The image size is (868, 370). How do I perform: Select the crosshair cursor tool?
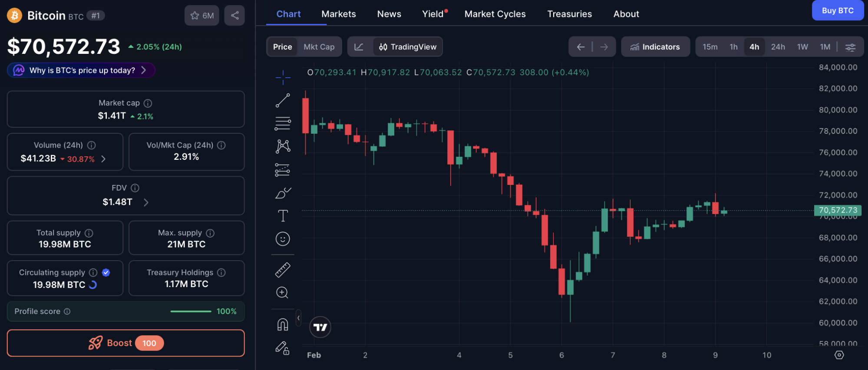tap(283, 78)
